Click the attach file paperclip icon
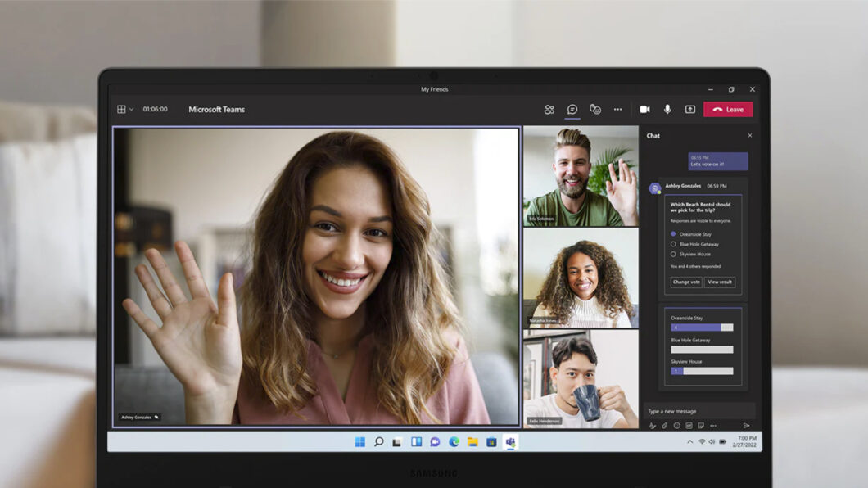This screenshot has width=868, height=488. coord(664,426)
